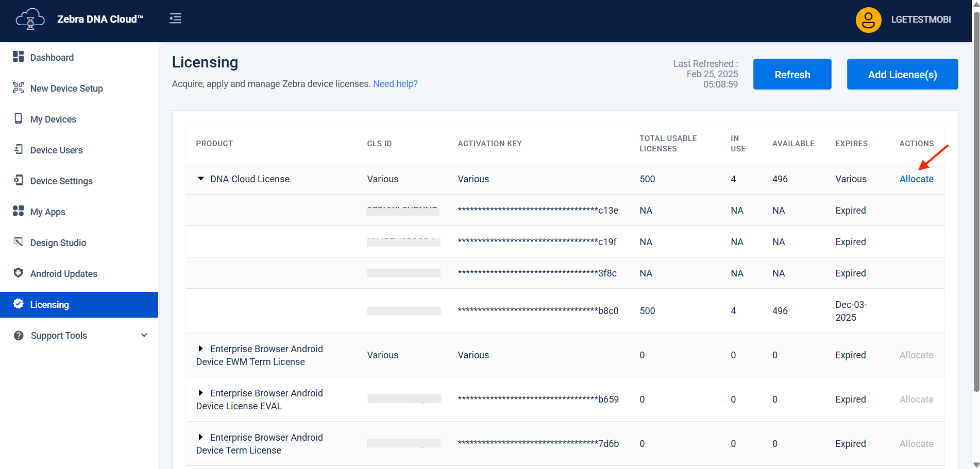Expand Enterprise Browser Android Device EWM Term License
The width and height of the screenshot is (980, 469).
[201, 349]
